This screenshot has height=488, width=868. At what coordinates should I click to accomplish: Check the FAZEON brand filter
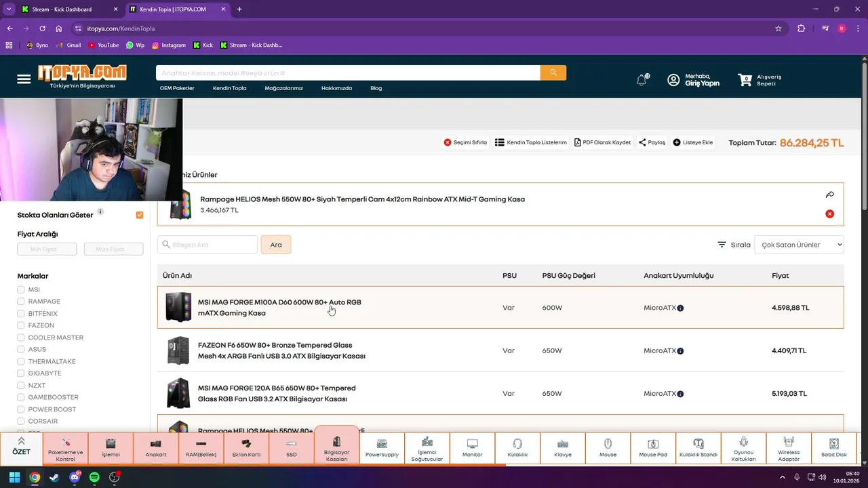[x=21, y=325]
